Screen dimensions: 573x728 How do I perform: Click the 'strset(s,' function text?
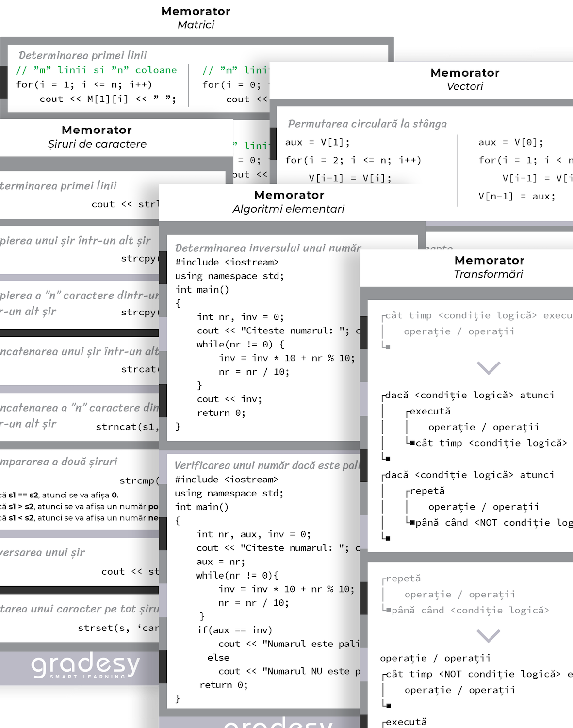coord(118,628)
